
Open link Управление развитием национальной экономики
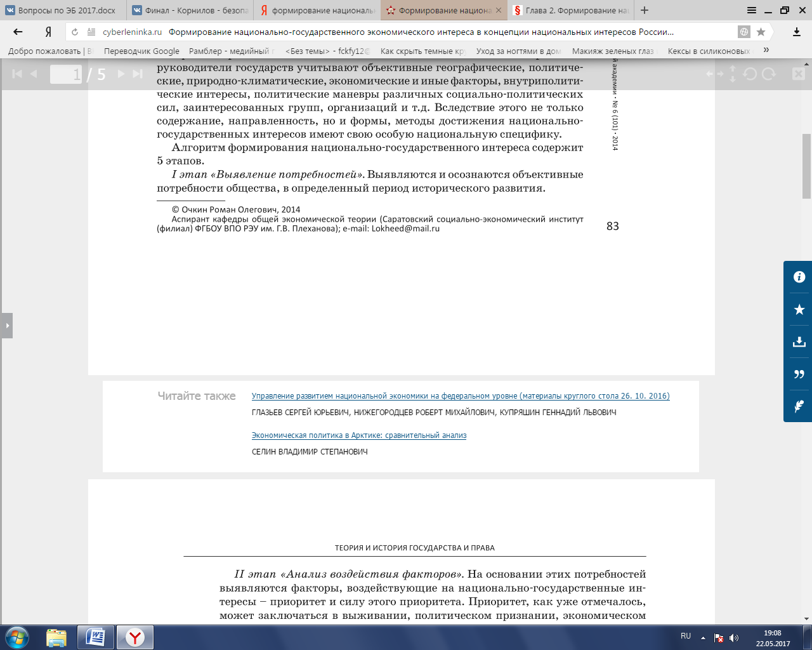click(x=461, y=396)
